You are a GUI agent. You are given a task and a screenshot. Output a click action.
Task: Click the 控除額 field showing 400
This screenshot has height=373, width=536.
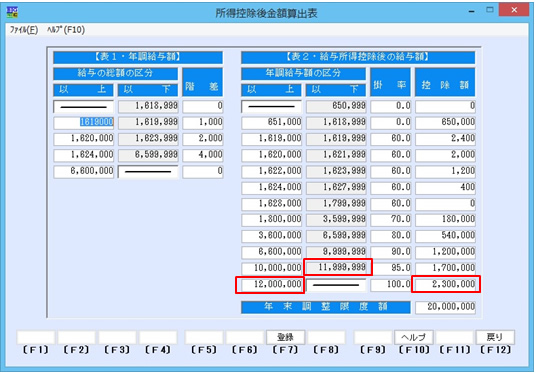tap(445, 187)
